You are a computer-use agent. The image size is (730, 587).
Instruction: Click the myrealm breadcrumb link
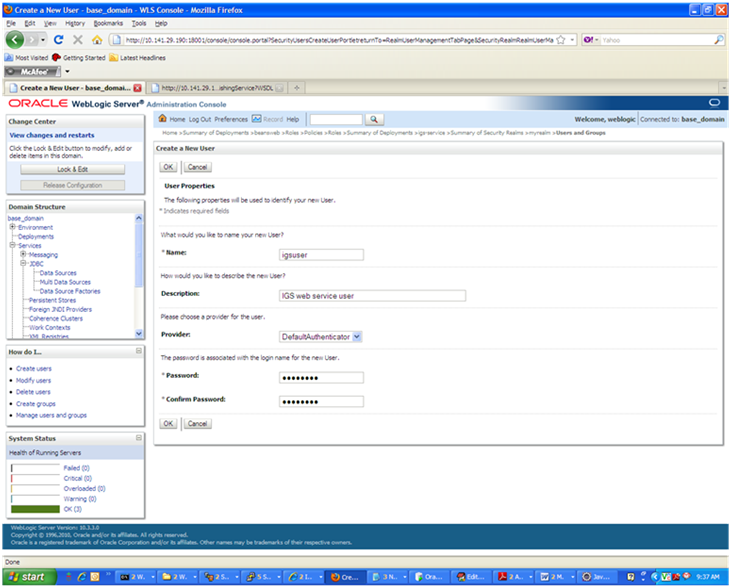pyautogui.click(x=540, y=133)
